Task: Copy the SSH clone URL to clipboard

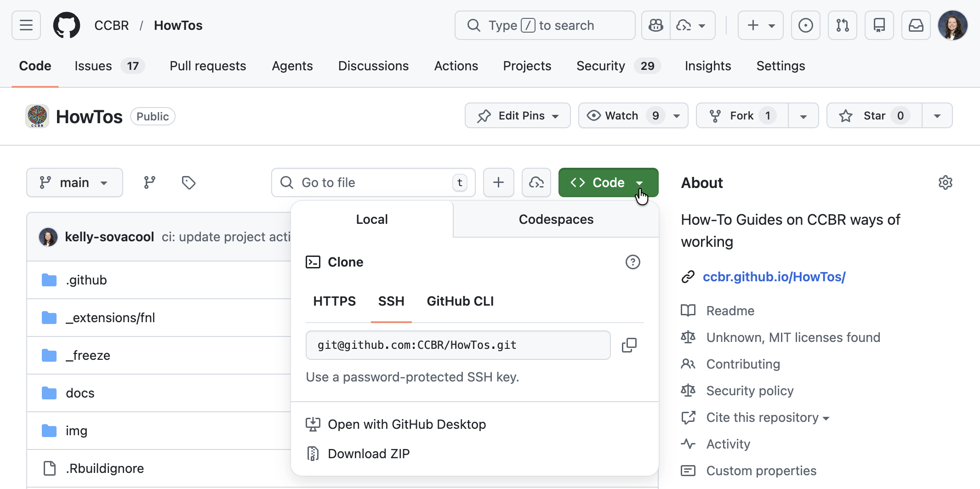Action: 629,345
